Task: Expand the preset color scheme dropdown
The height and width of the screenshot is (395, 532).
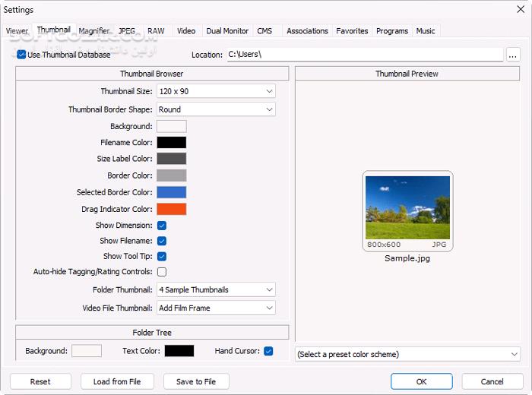Action: 407,354
